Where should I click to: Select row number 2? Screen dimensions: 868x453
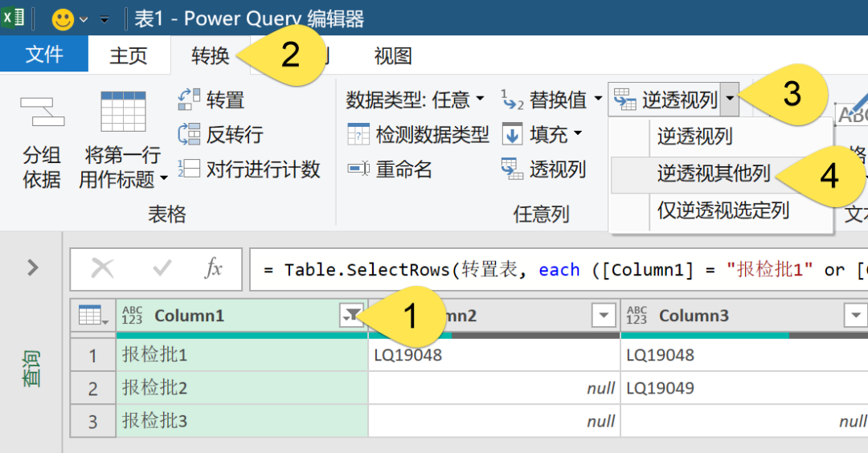coord(93,388)
